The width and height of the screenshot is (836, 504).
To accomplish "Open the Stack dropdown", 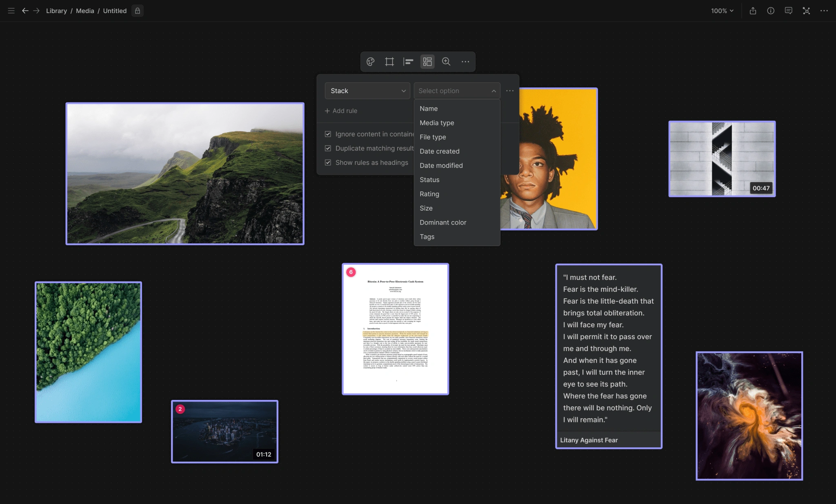I will 367,91.
